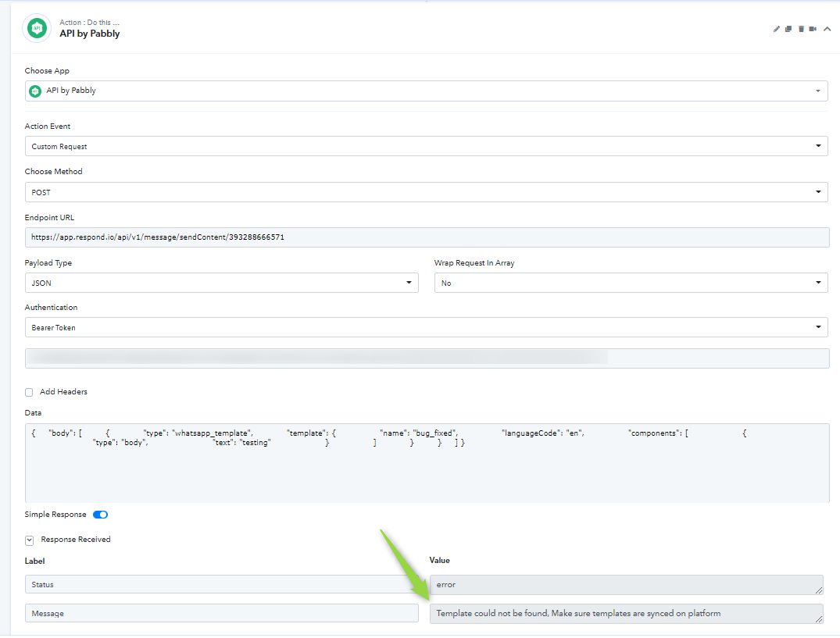Collapse the API by Pabbly step
This screenshot has height=638, width=840.
[827, 29]
